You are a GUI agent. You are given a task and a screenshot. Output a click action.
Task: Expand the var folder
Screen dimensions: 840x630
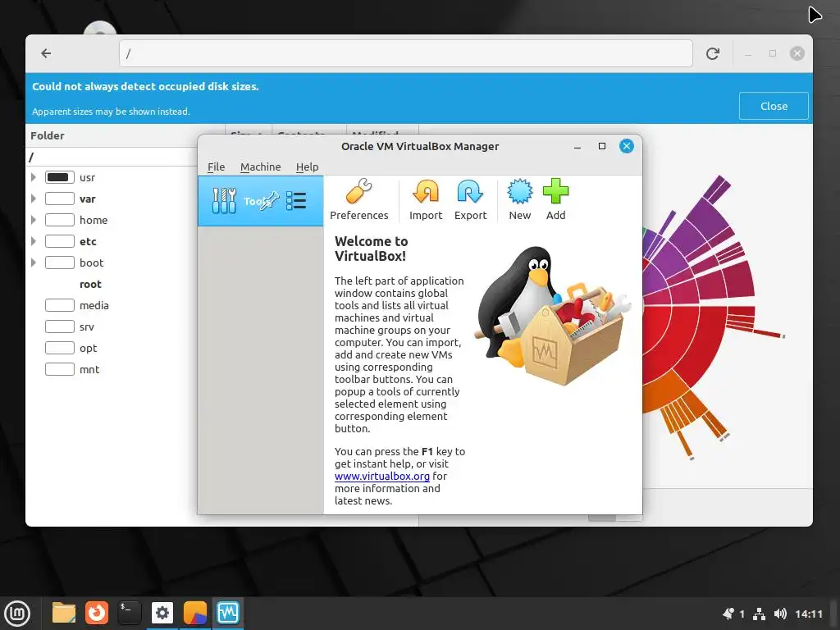tap(33, 199)
